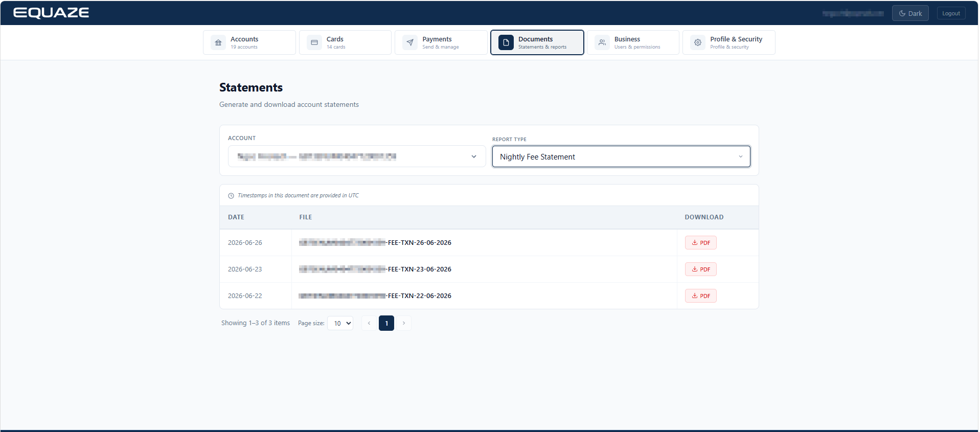Image resolution: width=980 pixels, height=432 pixels.
Task: Click the DOWNLOAD column header
Action: 704,217
